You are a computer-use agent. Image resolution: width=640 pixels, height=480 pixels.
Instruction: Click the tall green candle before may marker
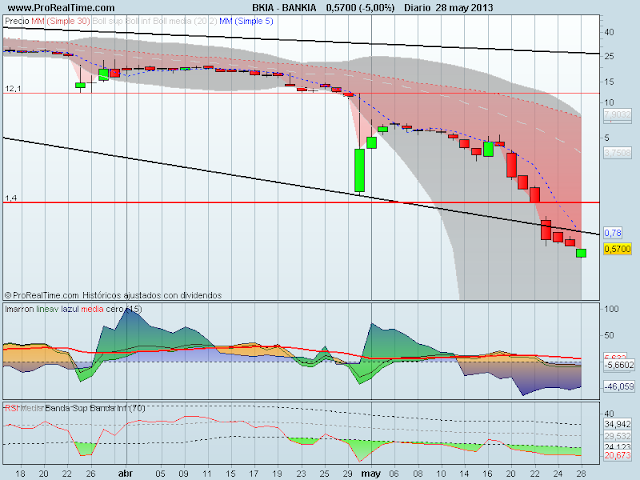[359, 170]
